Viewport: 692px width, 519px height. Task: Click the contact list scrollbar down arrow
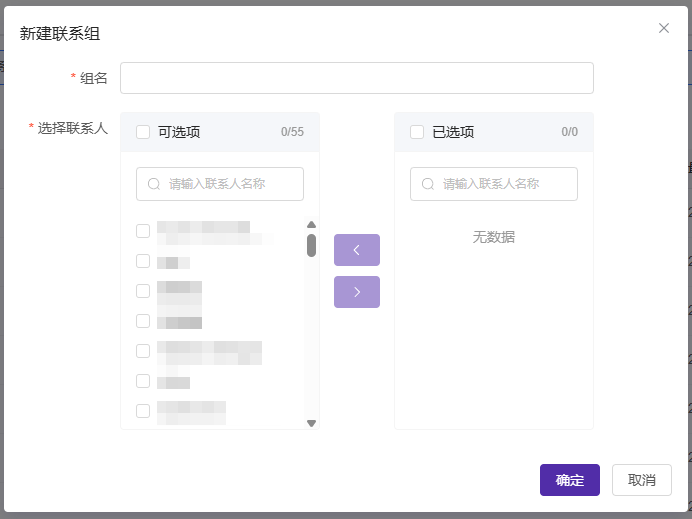click(x=312, y=423)
